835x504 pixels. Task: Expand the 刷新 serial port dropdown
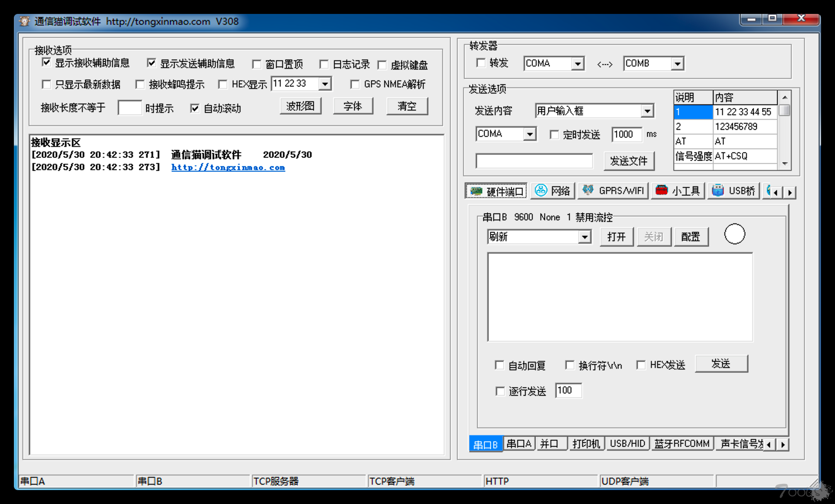click(585, 237)
